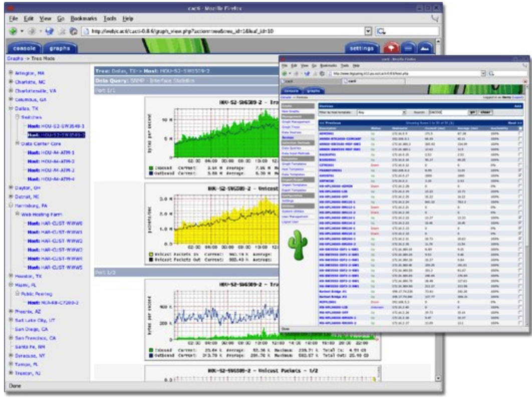
Task: Open URL history dropdown in front window
Action: [x=483, y=73]
